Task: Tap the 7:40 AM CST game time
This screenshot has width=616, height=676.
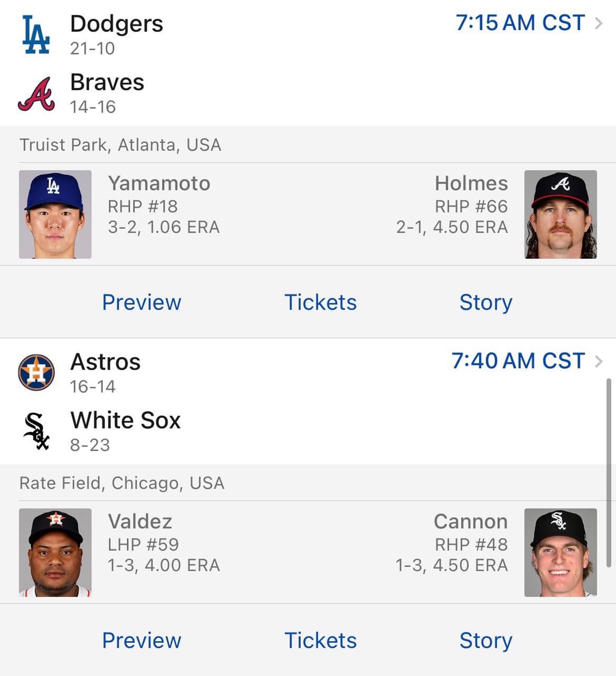Action: pos(518,361)
